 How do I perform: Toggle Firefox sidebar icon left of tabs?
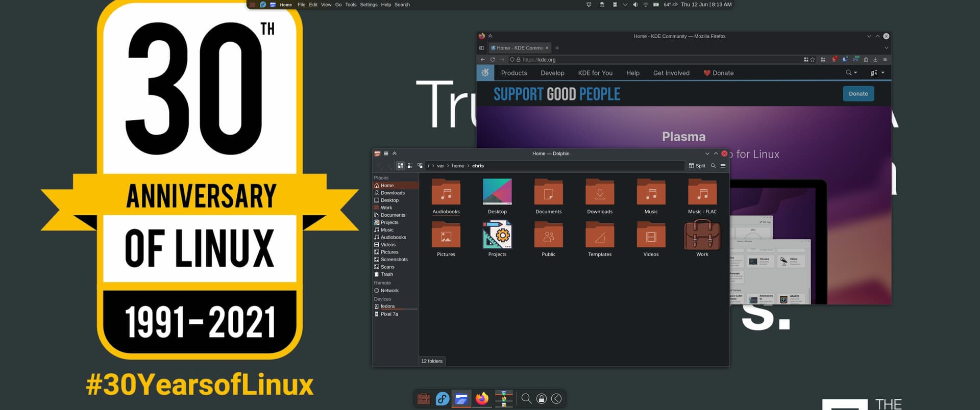tap(481, 48)
